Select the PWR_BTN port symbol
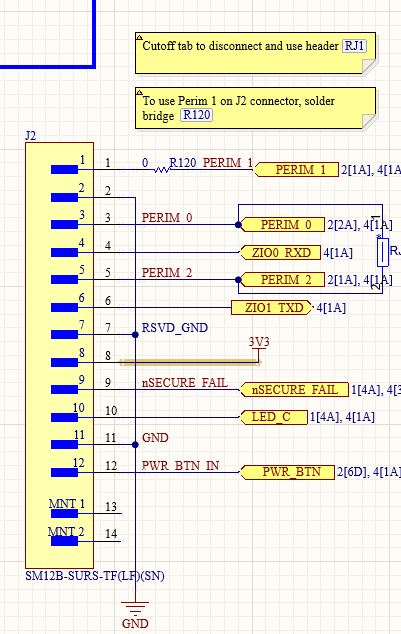The image size is (401, 634). tap(287, 472)
